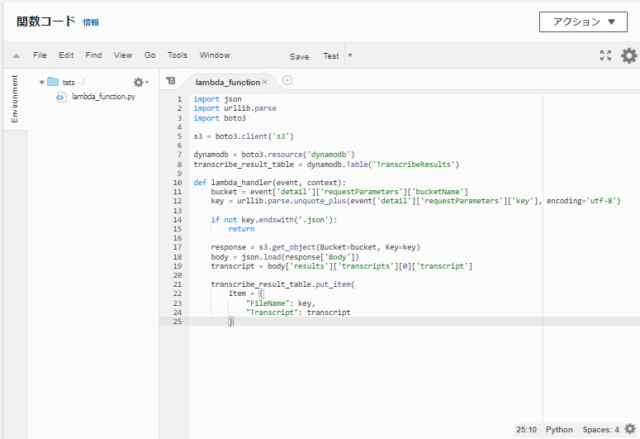Click the 関数コード section heading
Image resolution: width=640 pixels, height=439 pixels.
46,22
